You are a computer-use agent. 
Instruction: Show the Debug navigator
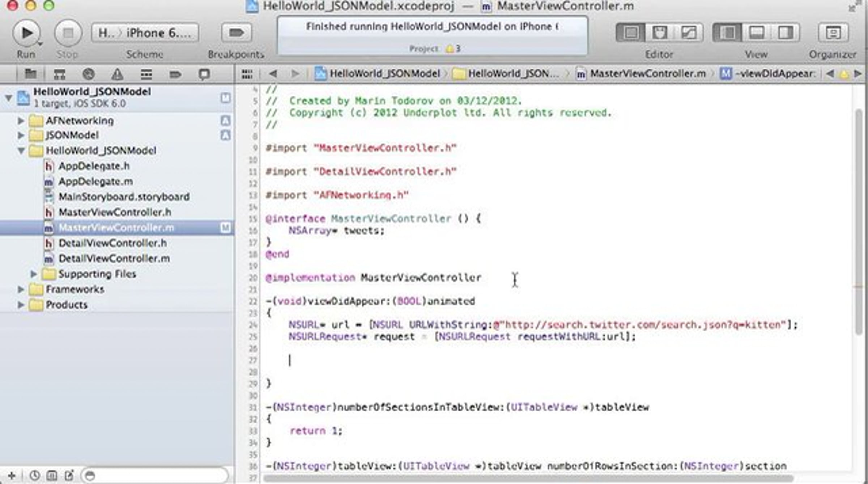[x=146, y=74]
